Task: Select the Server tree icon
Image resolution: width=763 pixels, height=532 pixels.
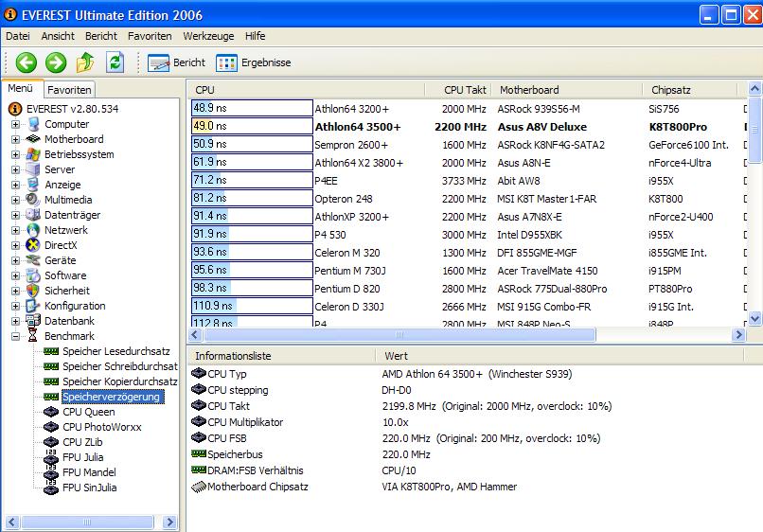Action: pyautogui.click(x=33, y=169)
